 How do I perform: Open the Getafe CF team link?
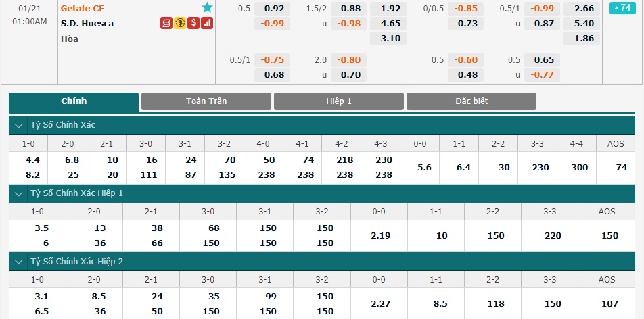83,8
